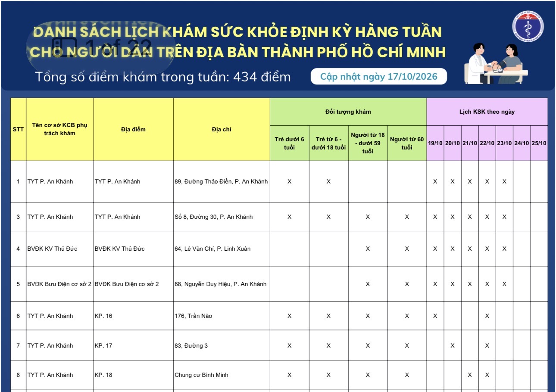The image size is (556, 392).
Task: Click address "89, Đường Thảo Điền, P. An Khánh"
Action: [x=221, y=182]
